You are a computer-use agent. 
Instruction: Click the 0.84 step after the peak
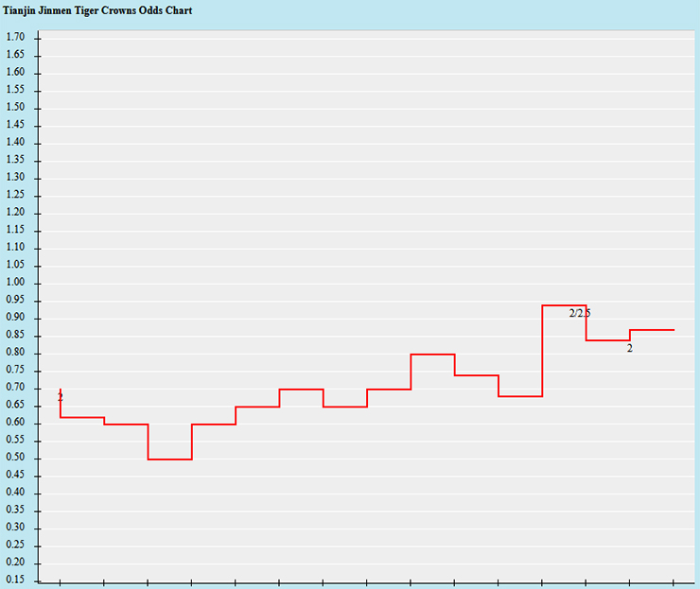pos(608,340)
